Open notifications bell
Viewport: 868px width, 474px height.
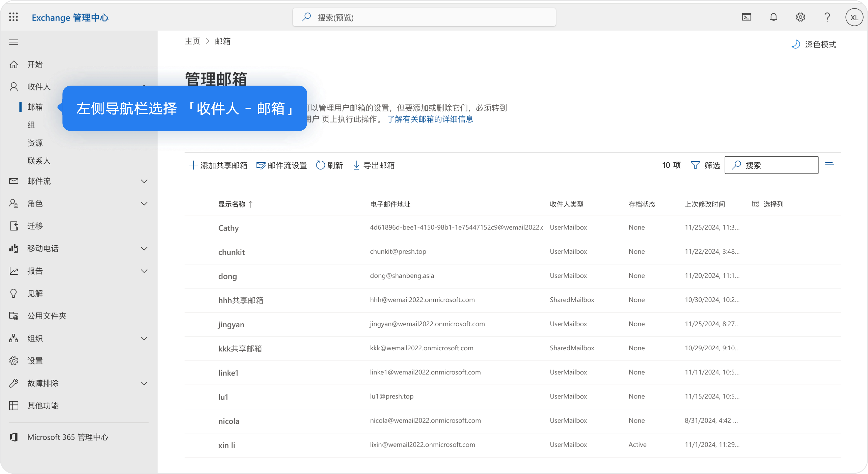click(774, 17)
